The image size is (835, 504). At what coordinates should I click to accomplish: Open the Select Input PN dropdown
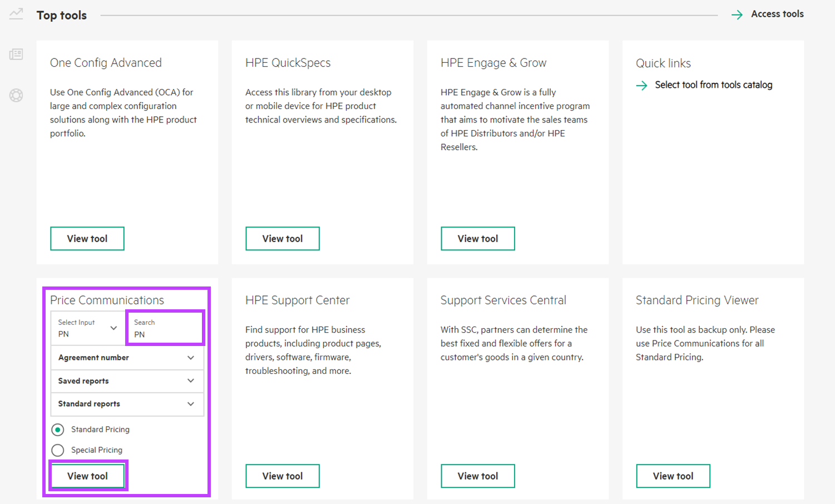[88, 328]
